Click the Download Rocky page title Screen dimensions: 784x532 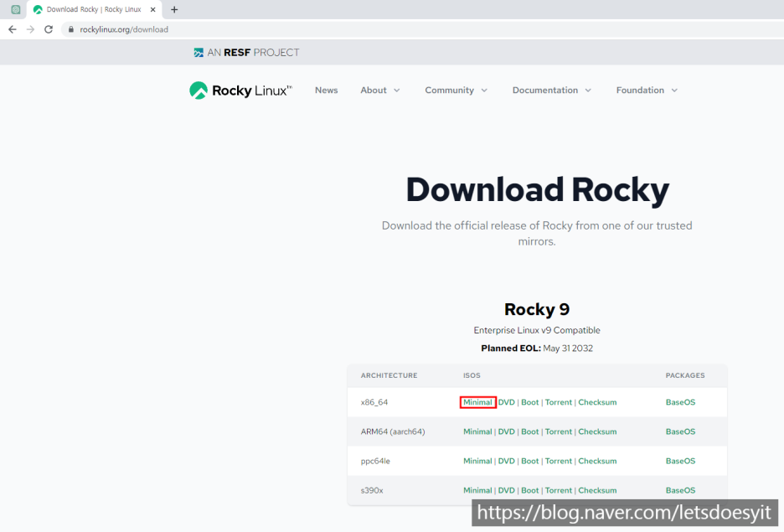[538, 190]
